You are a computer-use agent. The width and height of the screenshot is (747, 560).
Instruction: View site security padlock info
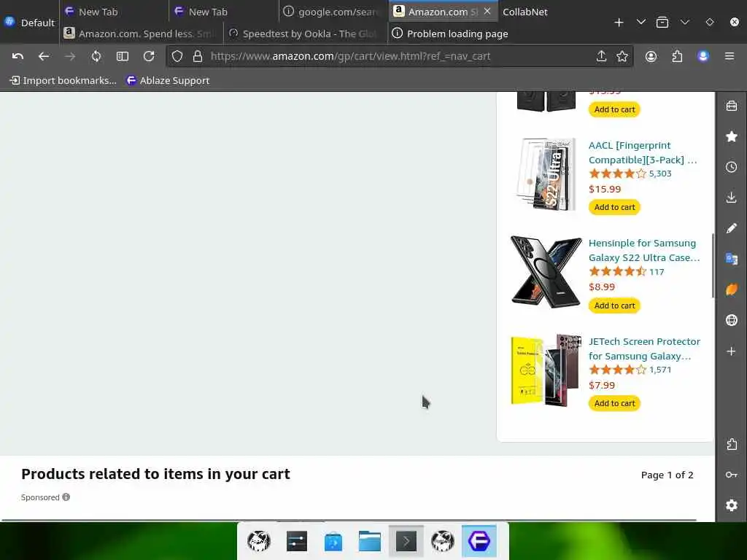(x=198, y=56)
